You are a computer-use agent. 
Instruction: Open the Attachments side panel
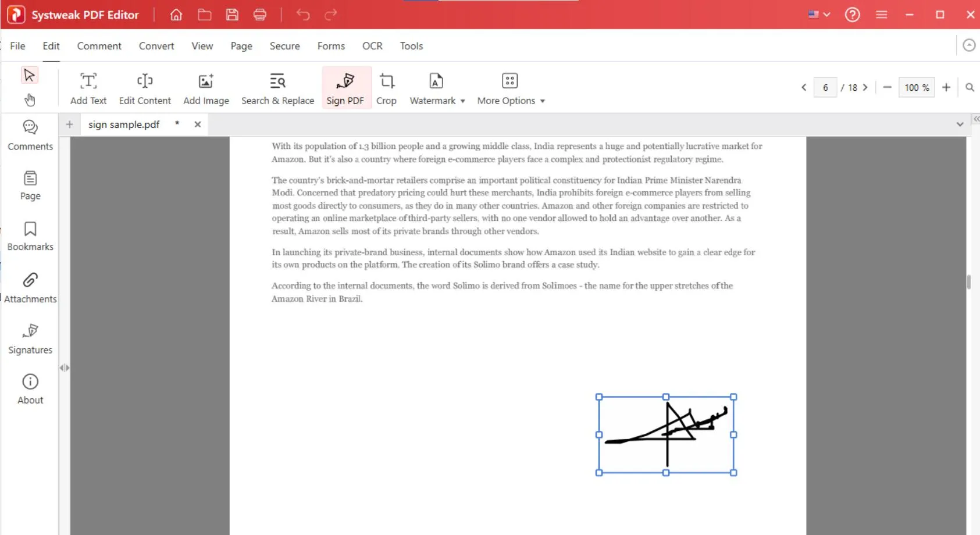tap(30, 288)
